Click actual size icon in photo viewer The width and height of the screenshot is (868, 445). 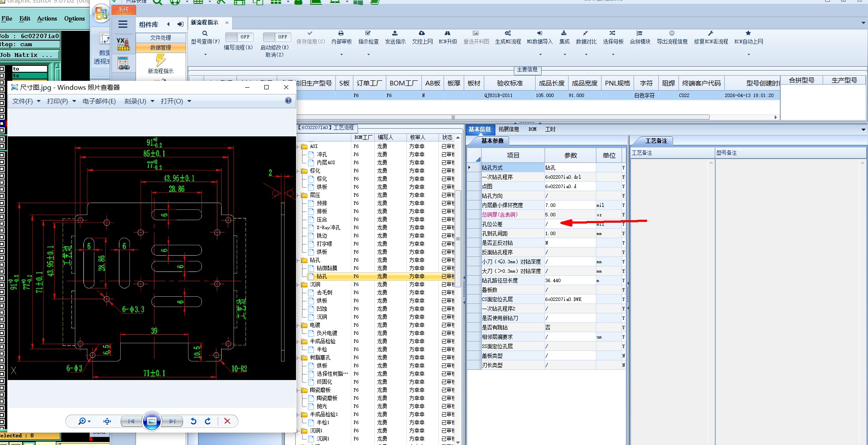[x=107, y=421]
